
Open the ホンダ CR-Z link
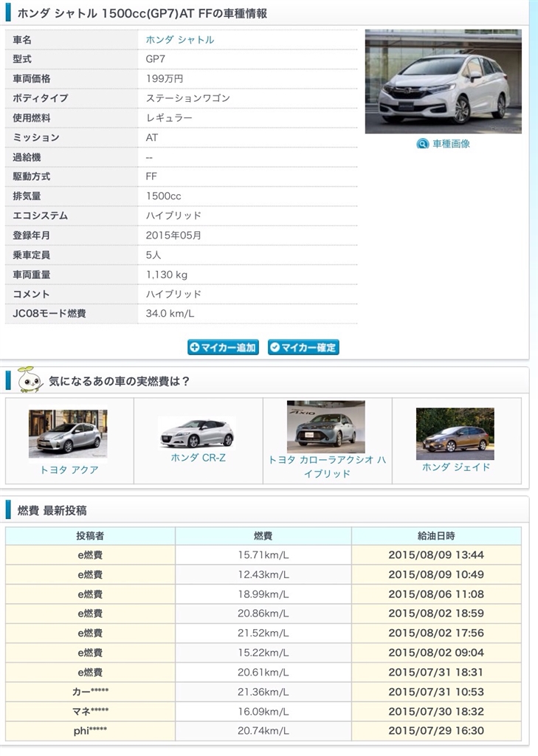[x=198, y=458]
